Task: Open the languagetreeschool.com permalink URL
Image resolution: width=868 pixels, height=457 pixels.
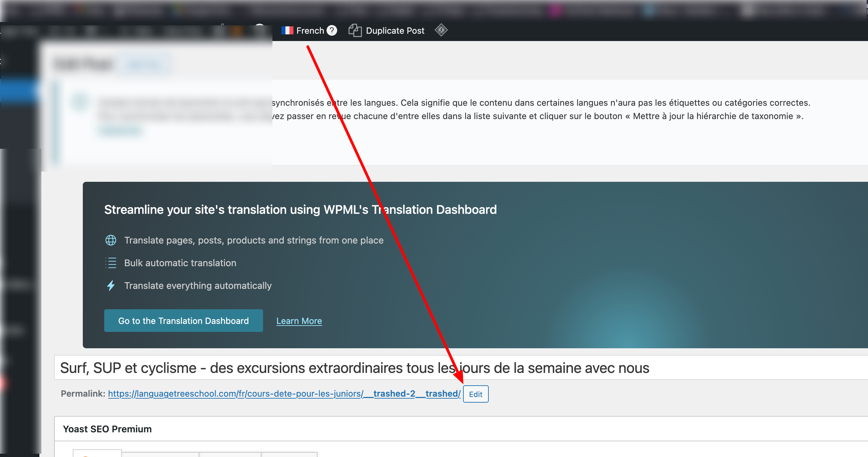Action: (284, 393)
